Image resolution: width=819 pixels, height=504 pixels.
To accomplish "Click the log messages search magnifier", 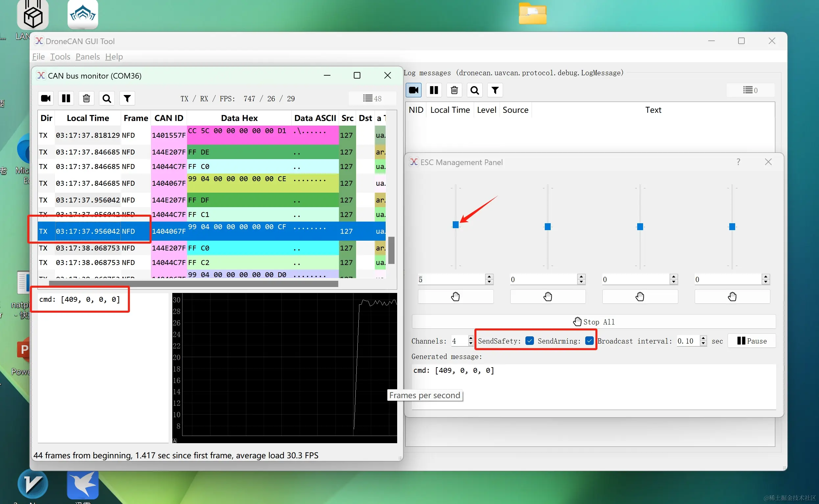I will pyautogui.click(x=475, y=90).
